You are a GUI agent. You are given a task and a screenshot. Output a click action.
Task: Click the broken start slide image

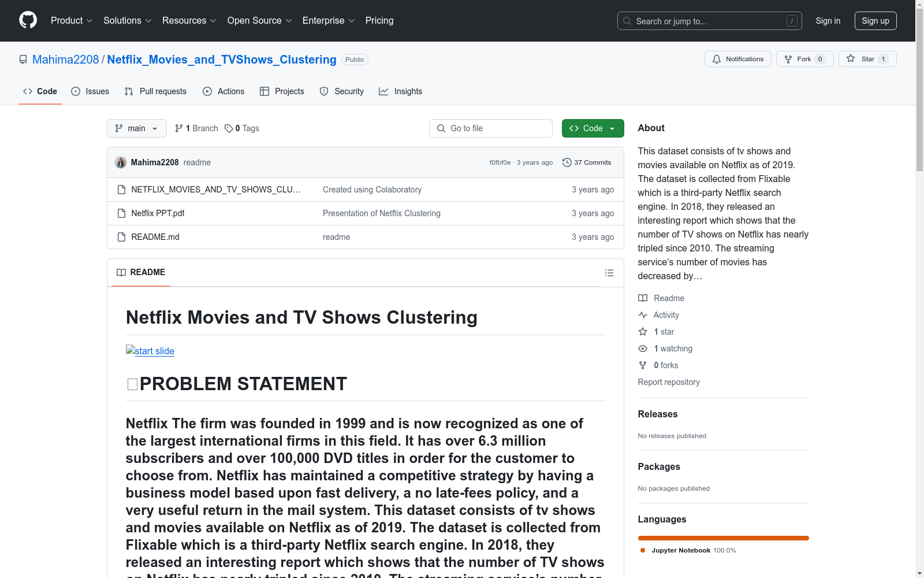point(150,351)
